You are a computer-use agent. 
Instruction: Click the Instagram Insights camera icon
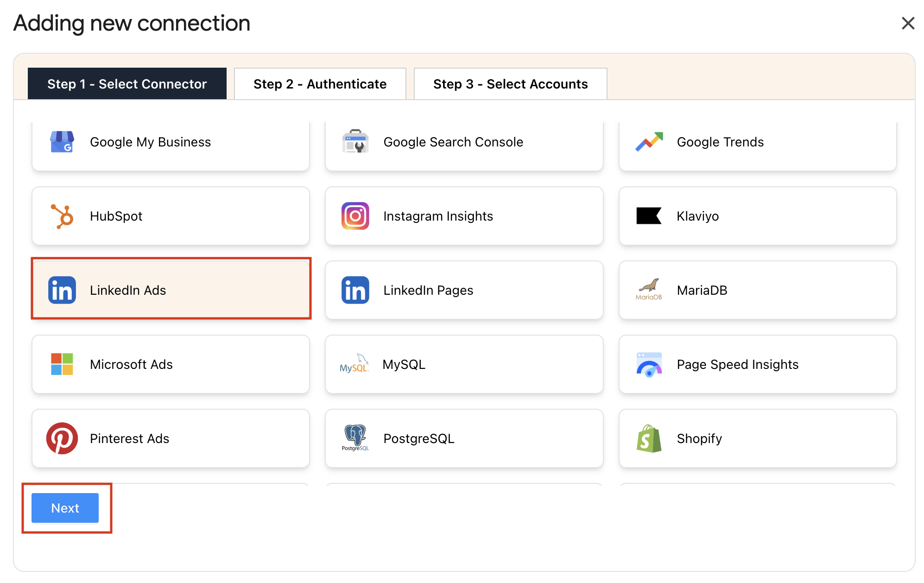click(x=355, y=216)
